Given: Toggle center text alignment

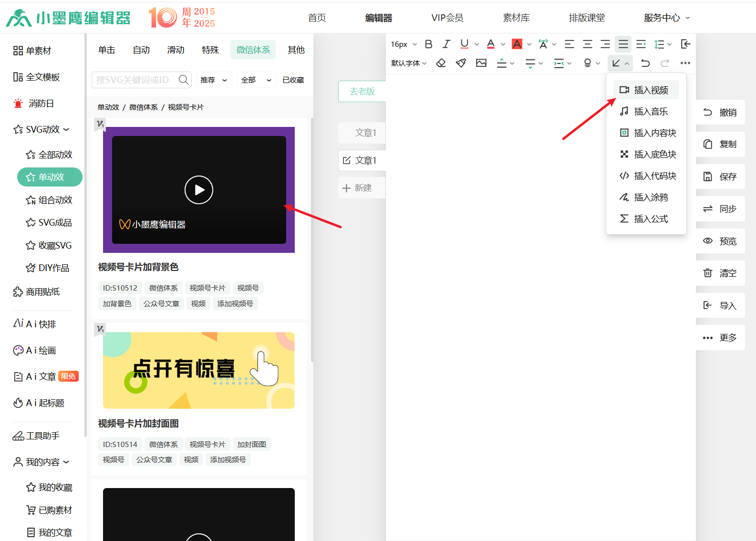Looking at the screenshot, I should coord(587,44).
